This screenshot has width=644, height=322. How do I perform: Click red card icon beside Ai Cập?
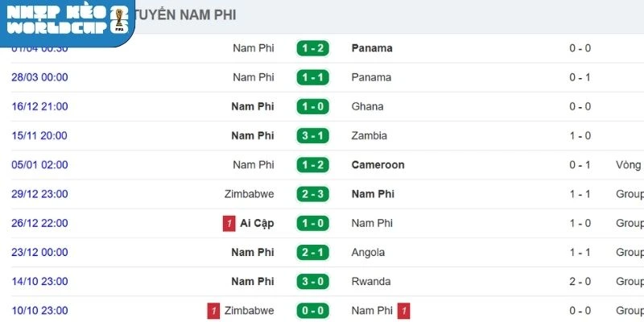(x=229, y=223)
